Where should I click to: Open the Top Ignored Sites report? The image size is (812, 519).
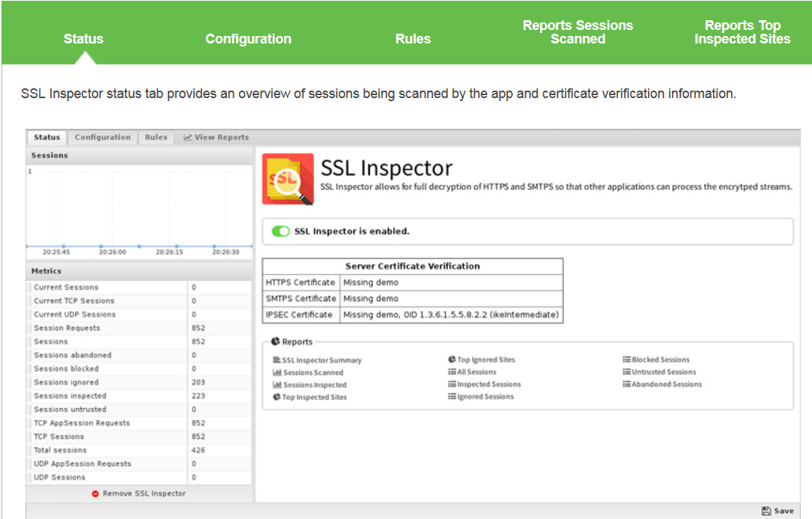pos(482,359)
